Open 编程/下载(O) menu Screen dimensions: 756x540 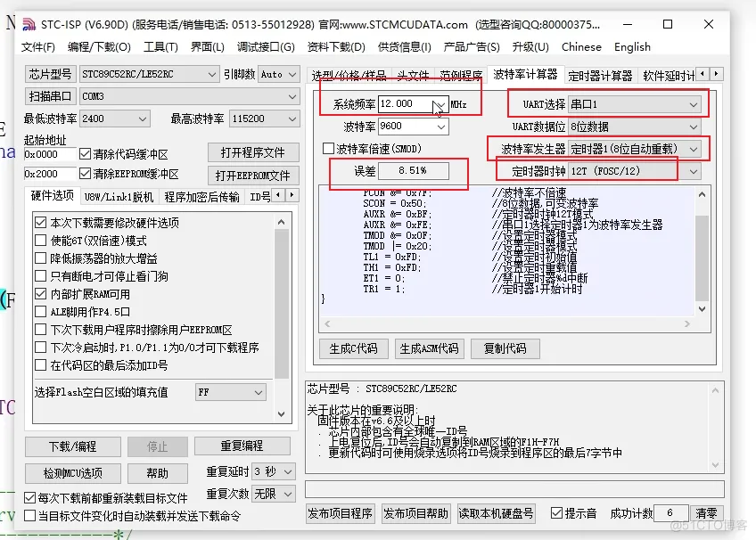point(99,46)
